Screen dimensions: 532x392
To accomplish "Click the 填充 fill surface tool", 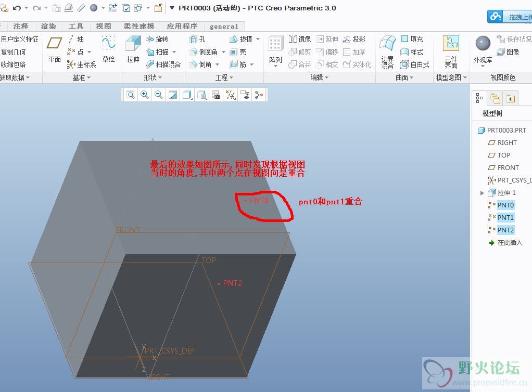I will pyautogui.click(x=412, y=39).
